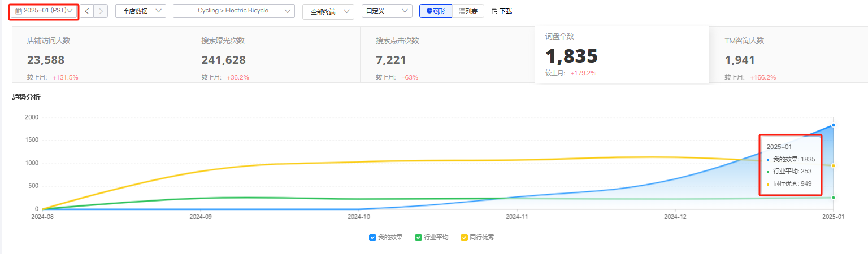Click the yellow 同行优秀 endpoint marker

click(x=834, y=165)
